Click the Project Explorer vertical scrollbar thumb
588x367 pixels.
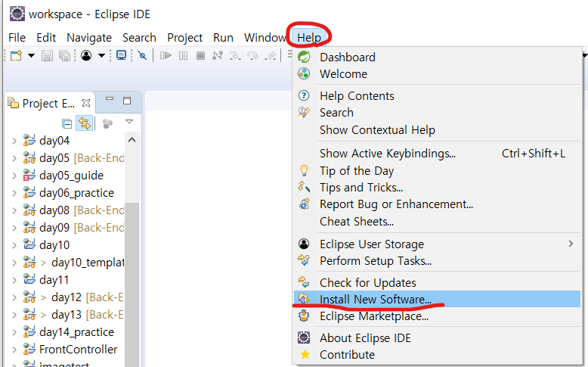tap(132, 285)
